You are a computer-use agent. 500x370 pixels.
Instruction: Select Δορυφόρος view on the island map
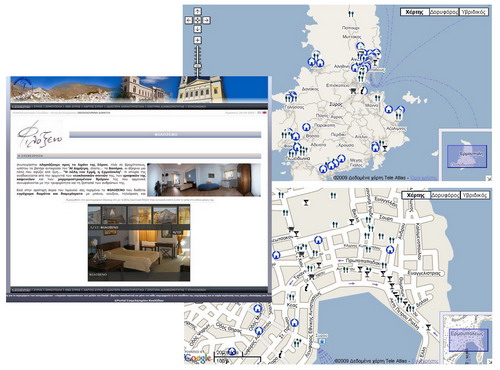click(444, 12)
